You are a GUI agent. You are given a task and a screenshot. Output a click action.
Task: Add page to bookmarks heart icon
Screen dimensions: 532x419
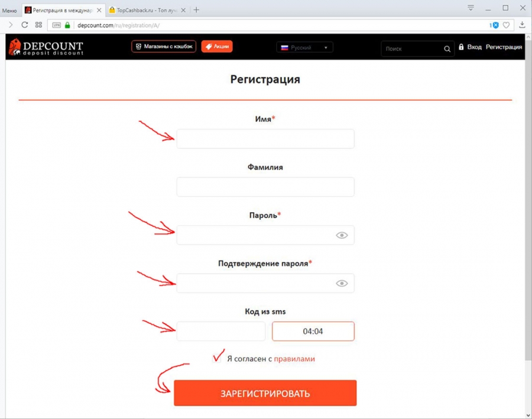[506, 25]
